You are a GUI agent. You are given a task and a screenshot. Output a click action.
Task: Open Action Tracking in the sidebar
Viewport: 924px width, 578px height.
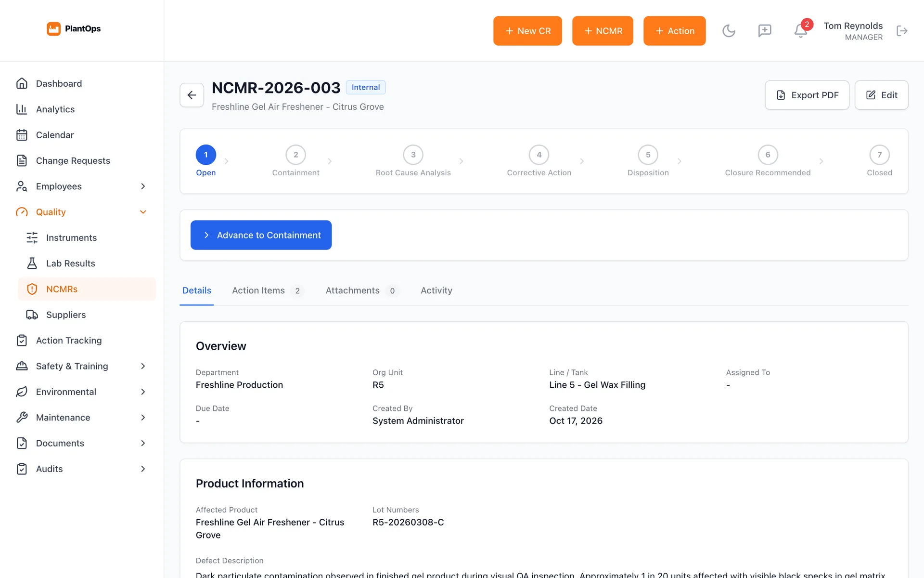coord(81,341)
